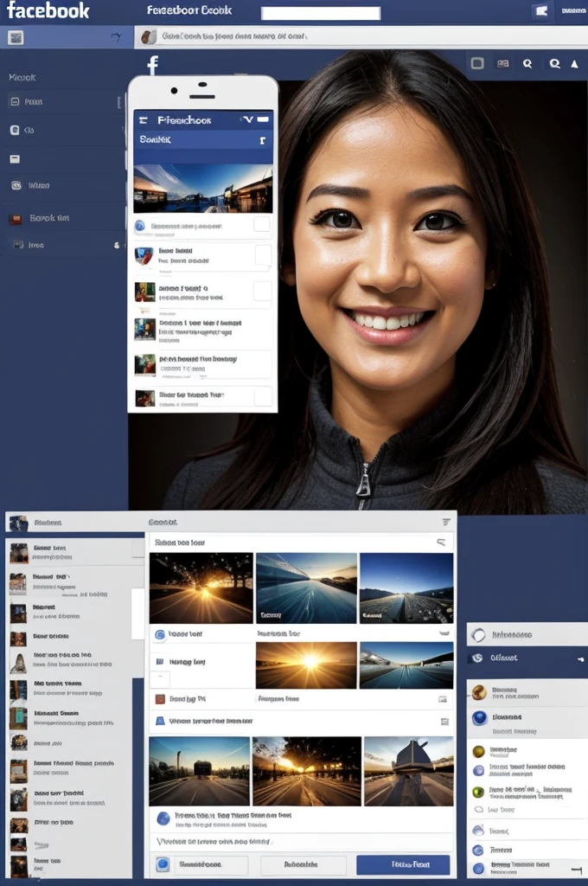Viewport: 588px width, 886px height.
Task: Focus the white search field in the top bar
Action: pyautogui.click(x=320, y=12)
